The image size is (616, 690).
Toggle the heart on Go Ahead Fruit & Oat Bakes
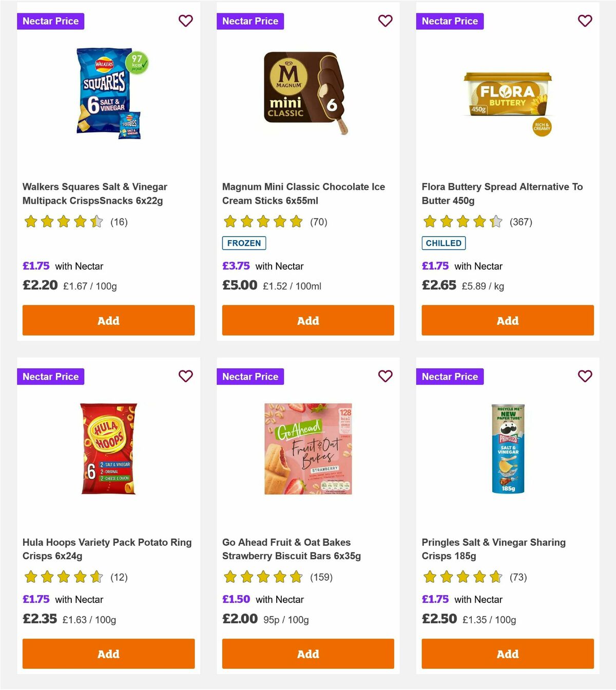pyautogui.click(x=385, y=376)
